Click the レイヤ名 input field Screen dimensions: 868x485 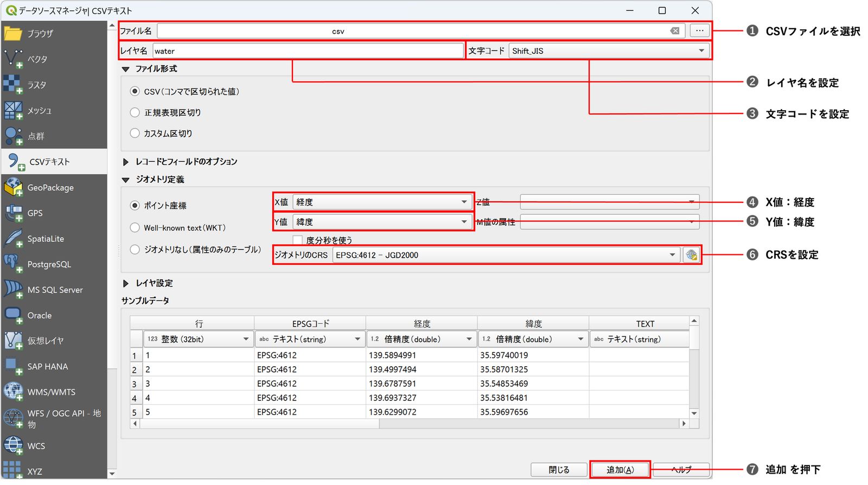(x=308, y=51)
